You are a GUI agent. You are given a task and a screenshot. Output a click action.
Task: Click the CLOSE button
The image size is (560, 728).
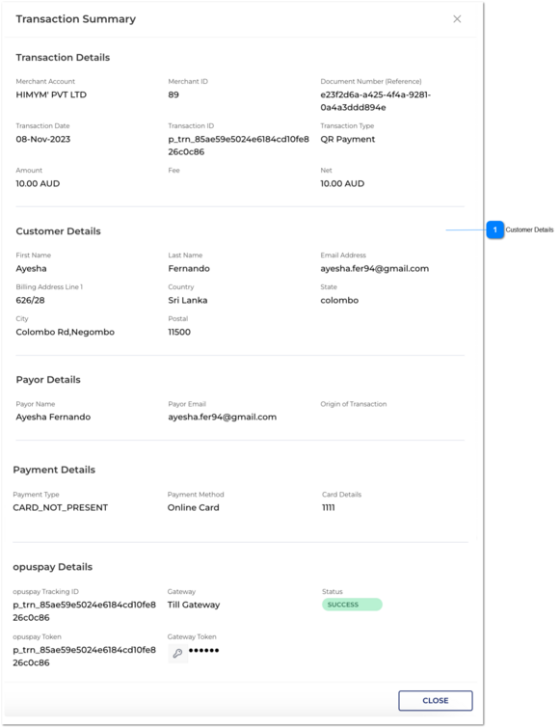436,701
